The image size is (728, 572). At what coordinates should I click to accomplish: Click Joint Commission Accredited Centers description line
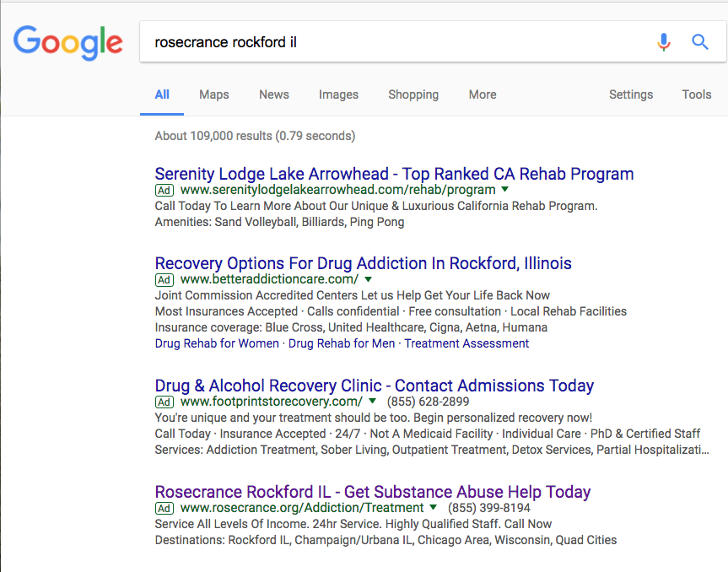coord(353,295)
